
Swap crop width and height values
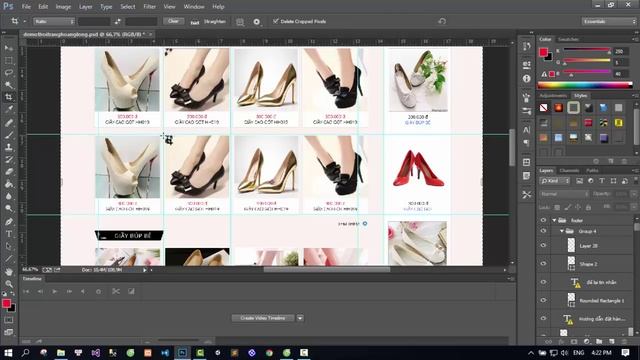[118, 22]
